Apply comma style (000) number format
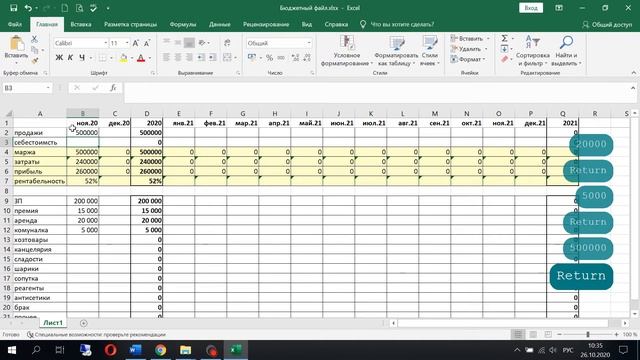This screenshot has width=640, height=360. point(281,58)
